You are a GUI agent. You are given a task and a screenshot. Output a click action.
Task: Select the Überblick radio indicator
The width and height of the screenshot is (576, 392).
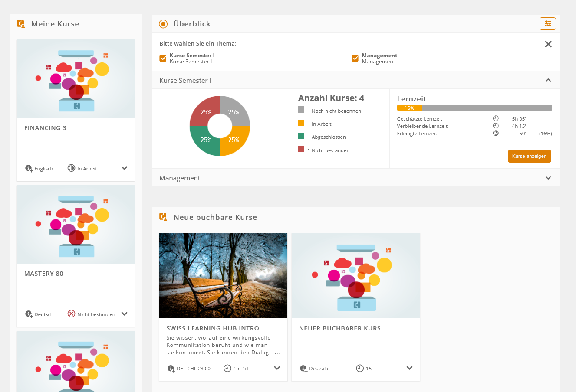click(163, 24)
